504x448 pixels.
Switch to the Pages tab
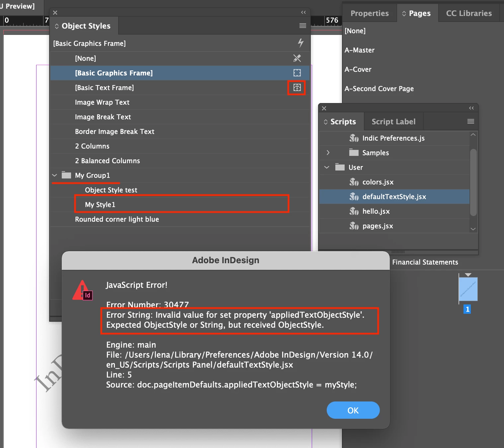(x=418, y=13)
